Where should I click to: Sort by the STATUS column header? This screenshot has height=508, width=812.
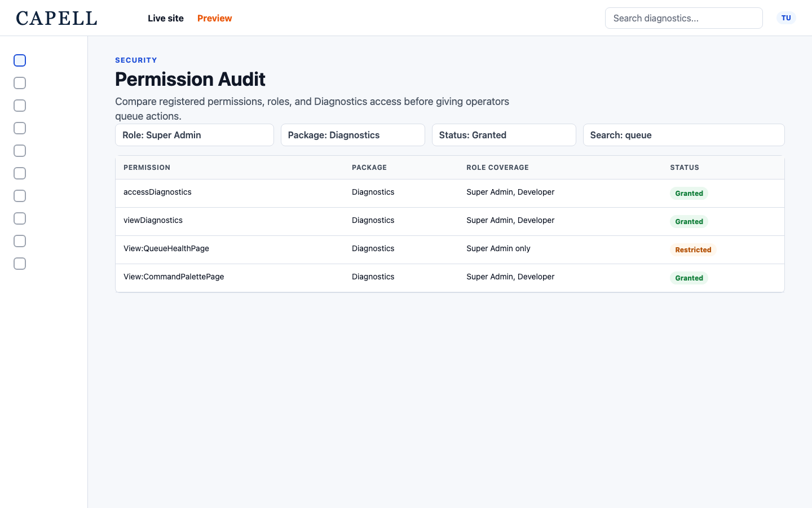pyautogui.click(x=685, y=168)
